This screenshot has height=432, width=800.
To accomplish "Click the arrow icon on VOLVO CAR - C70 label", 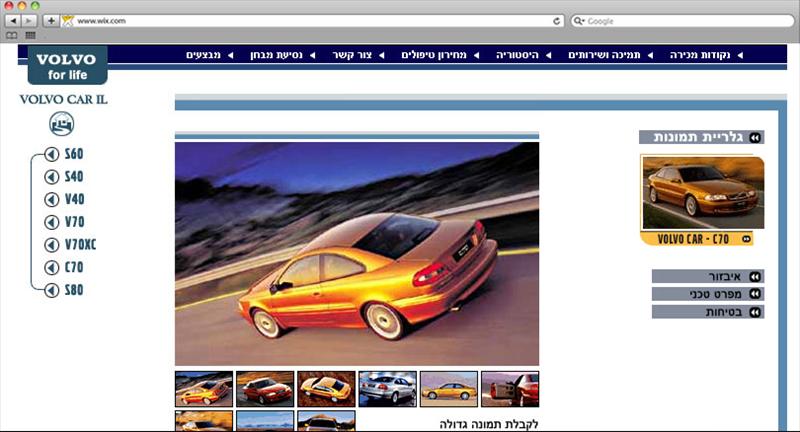I will [x=746, y=239].
